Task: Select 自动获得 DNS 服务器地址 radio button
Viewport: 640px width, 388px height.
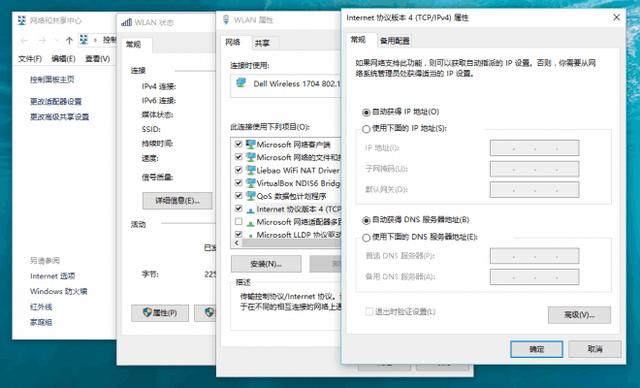Action: pyautogui.click(x=366, y=220)
